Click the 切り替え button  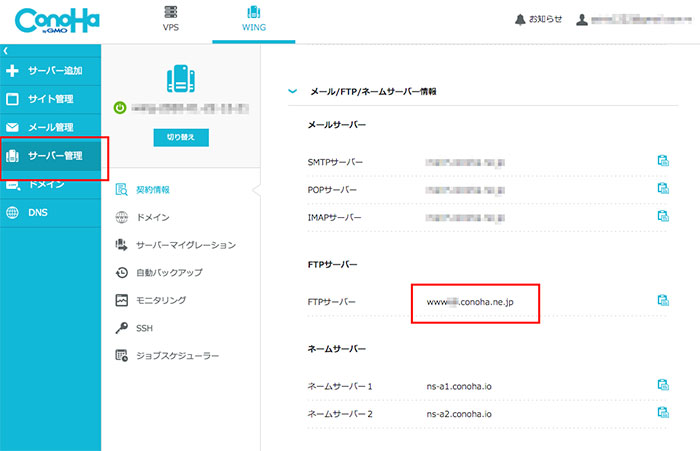[181, 137]
